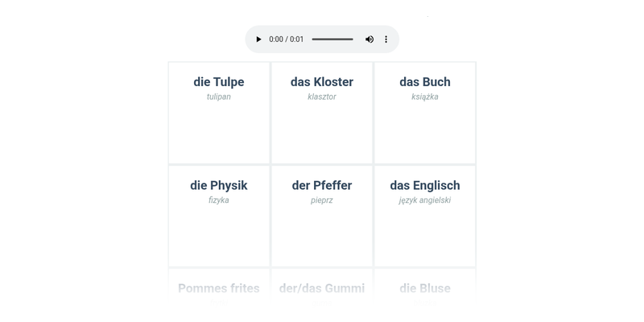644x322 pixels.
Task: Click the audio progress slider
Action: point(332,39)
